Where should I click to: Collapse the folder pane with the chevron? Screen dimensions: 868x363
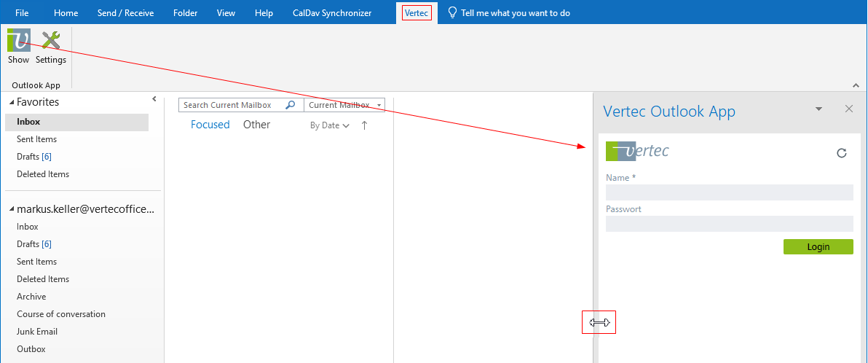click(154, 99)
